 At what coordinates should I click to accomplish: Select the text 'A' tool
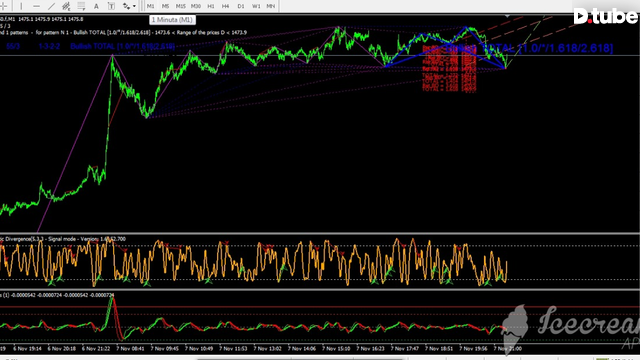click(x=96, y=6)
